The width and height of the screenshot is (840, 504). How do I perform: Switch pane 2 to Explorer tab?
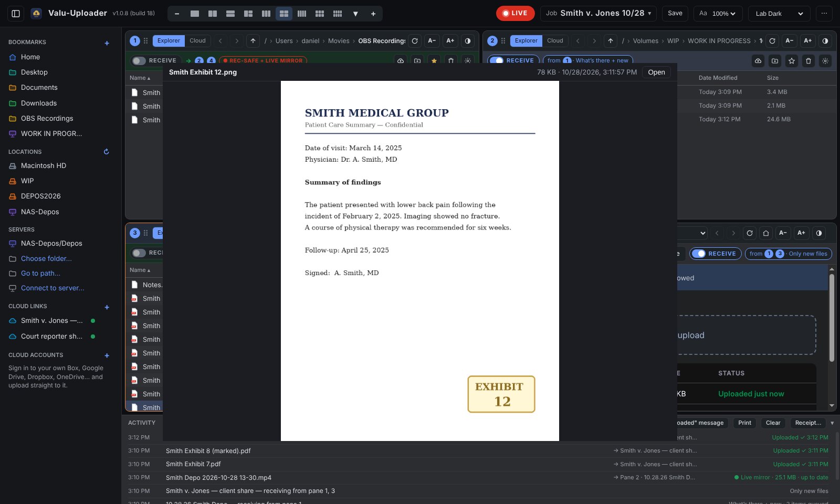coord(526,41)
